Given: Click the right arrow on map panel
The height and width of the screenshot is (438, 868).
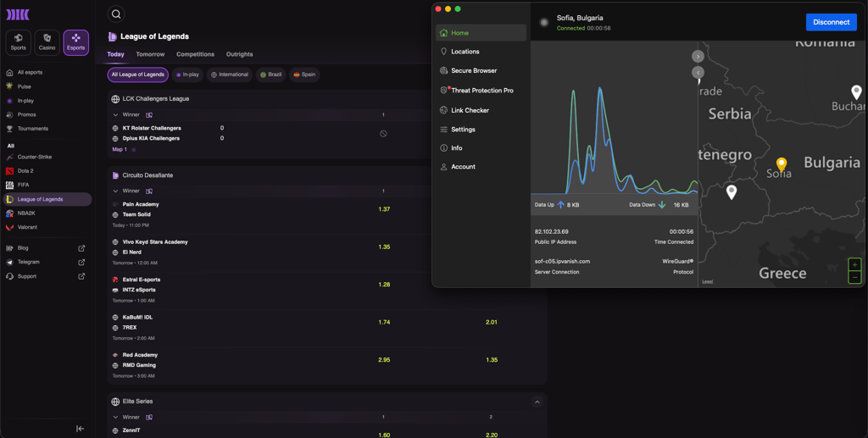Looking at the screenshot, I should coord(698,57).
